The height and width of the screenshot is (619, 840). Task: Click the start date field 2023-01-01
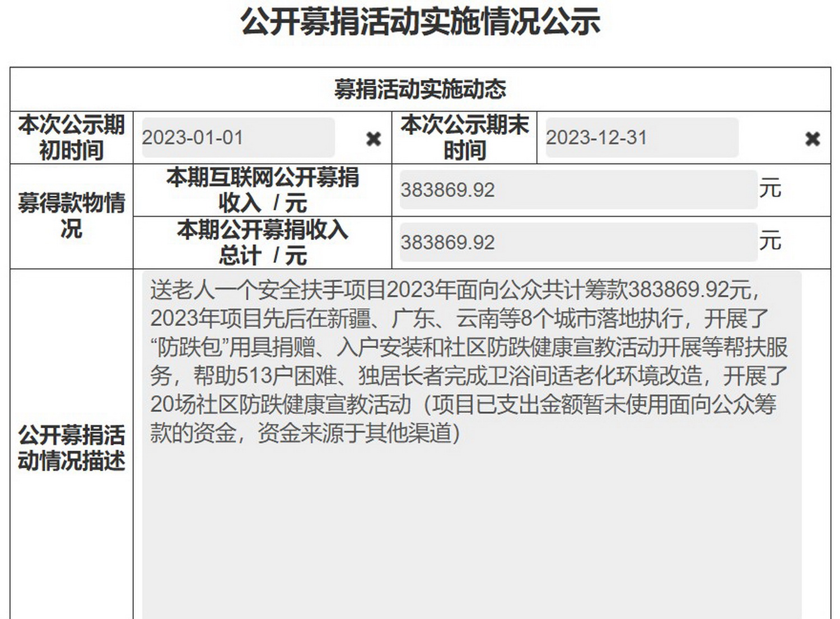coord(239,137)
